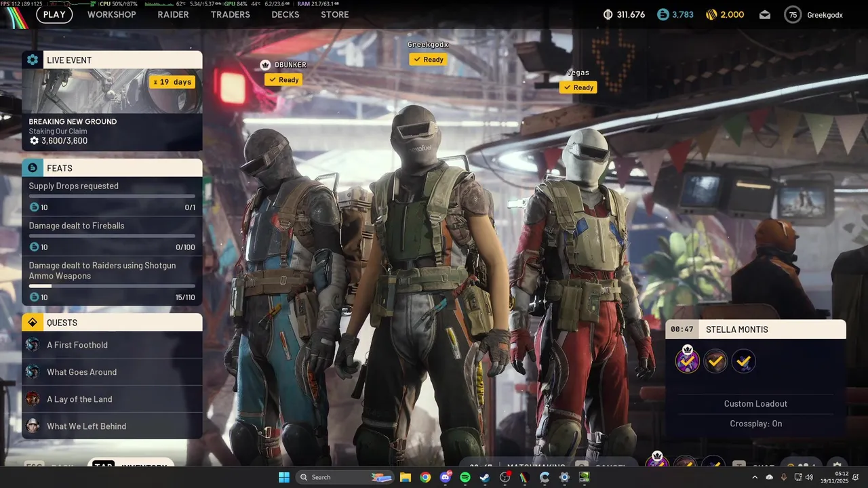The height and width of the screenshot is (488, 868).
Task: Click the Live Event gear icon
Action: point(33,60)
